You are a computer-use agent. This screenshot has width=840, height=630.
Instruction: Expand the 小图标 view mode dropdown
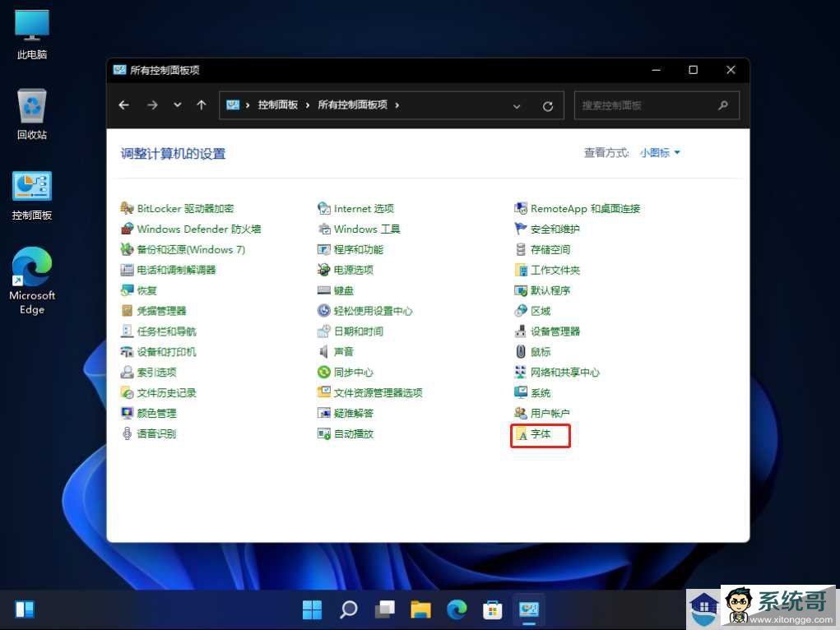coord(660,153)
